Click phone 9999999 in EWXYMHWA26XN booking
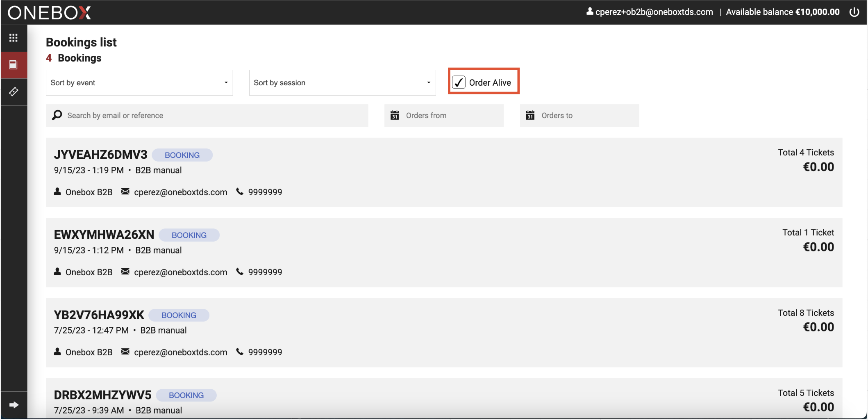The height and width of the screenshot is (420, 868). pos(265,272)
